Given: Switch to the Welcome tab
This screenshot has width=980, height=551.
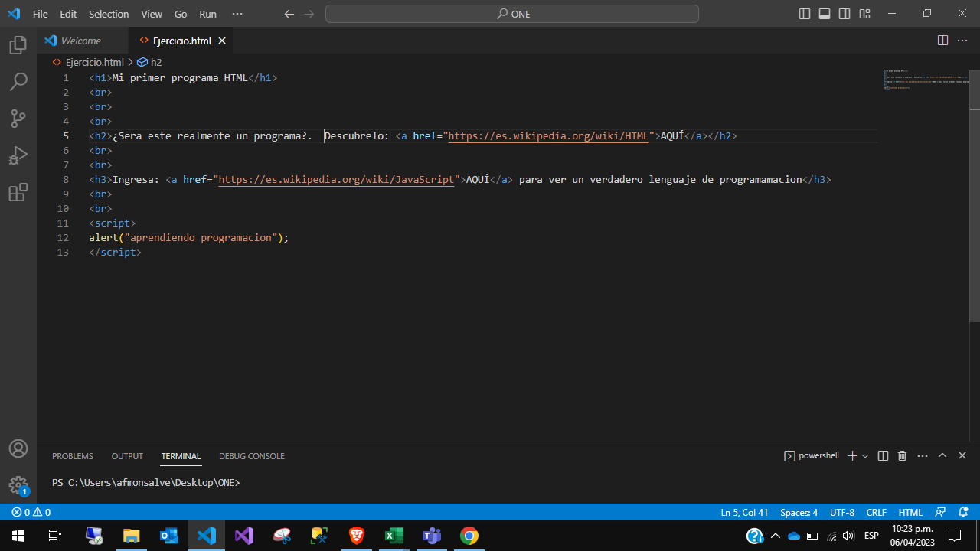Looking at the screenshot, I should 81,41.
